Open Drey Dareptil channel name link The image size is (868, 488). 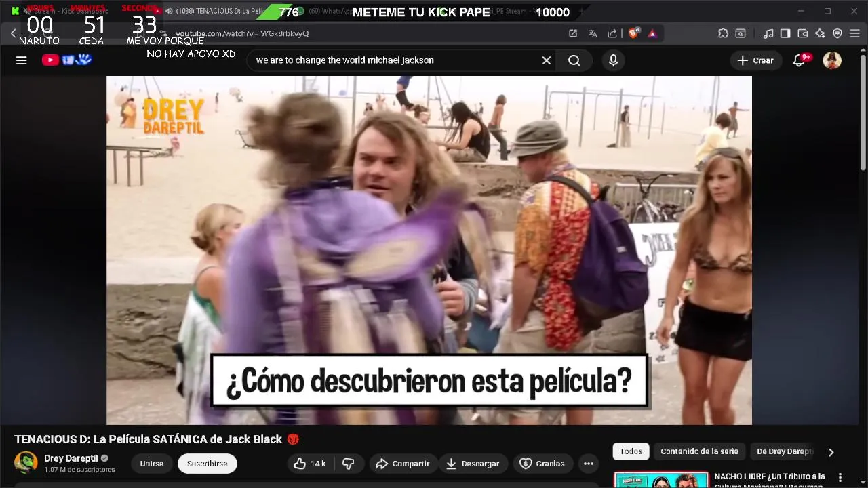pos(71,458)
